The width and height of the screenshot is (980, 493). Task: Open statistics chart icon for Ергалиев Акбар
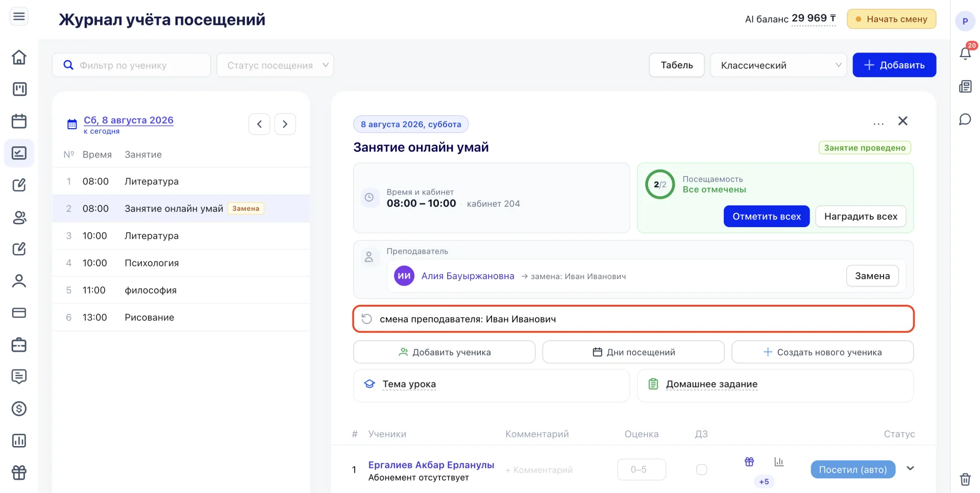pos(779,462)
